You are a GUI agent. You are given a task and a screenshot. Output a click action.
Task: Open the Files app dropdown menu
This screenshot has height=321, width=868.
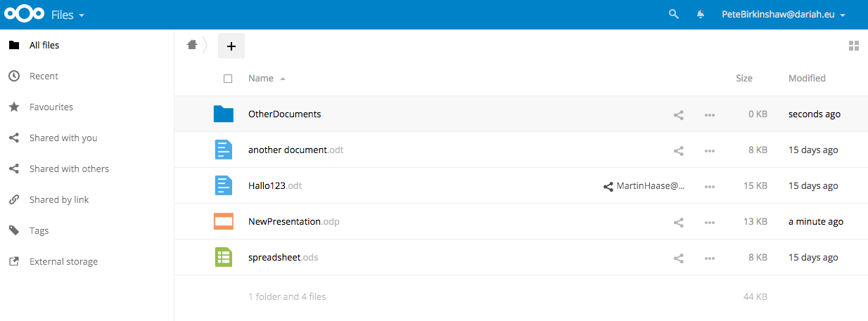pos(68,14)
